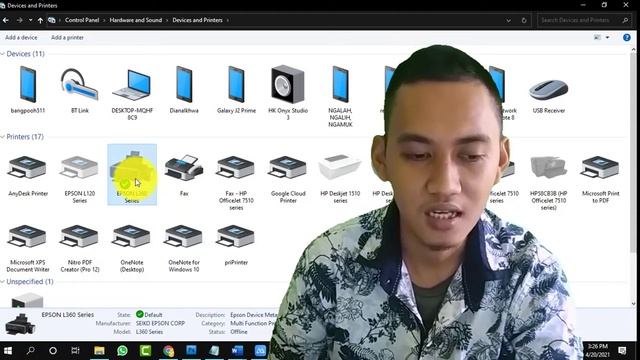Screen dimensions: 640x360
Task: Select OneNote for Windows 10 printer
Action: [184, 248]
